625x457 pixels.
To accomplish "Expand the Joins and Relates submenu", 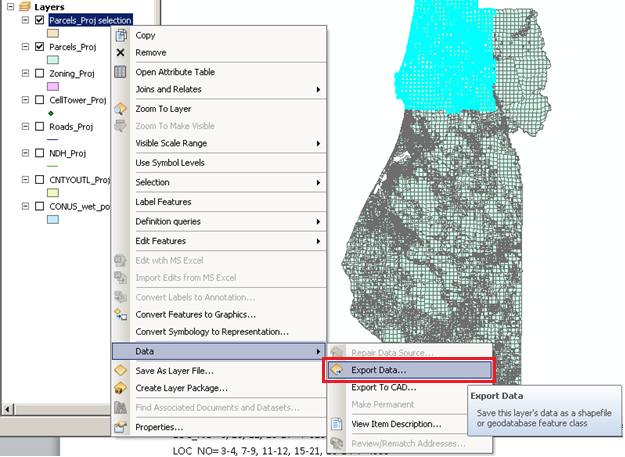I will click(x=225, y=90).
